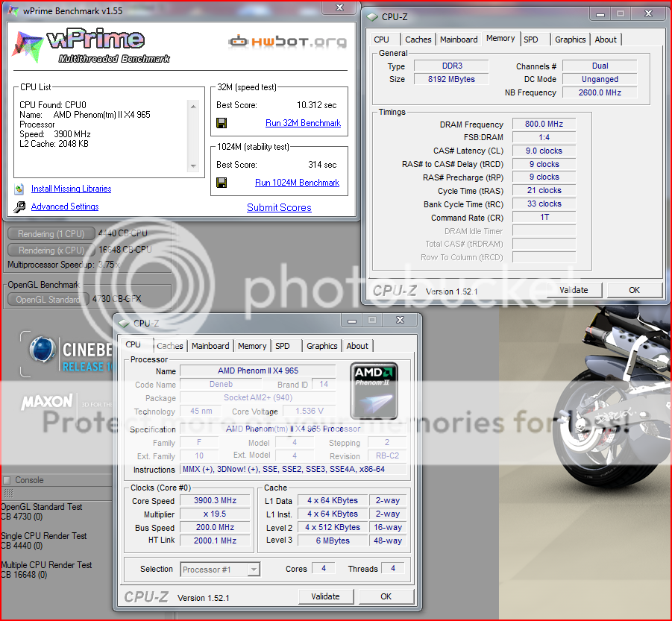The width and height of the screenshot is (672, 621).
Task: Click the HT Link 2000.1 MHz value
Action: pos(215,540)
